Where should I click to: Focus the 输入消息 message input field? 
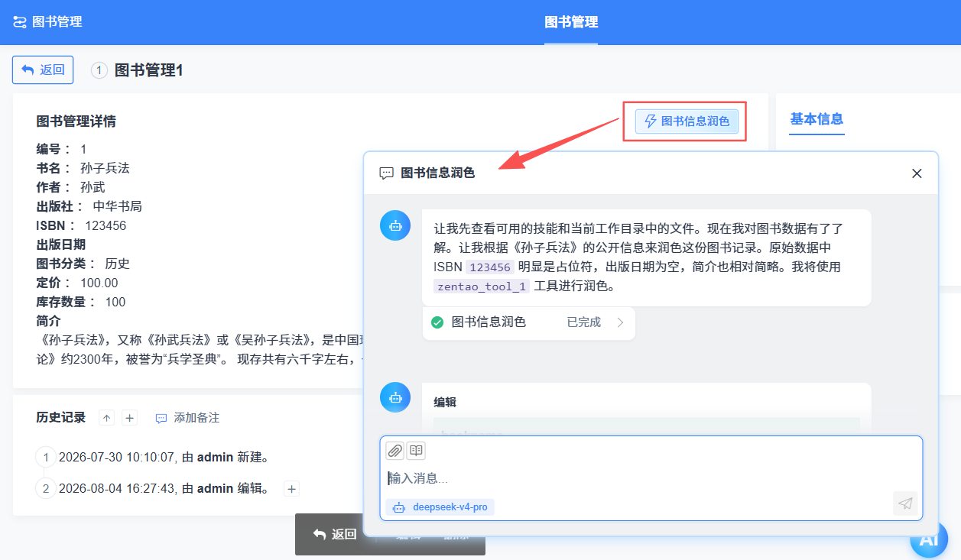coord(650,478)
